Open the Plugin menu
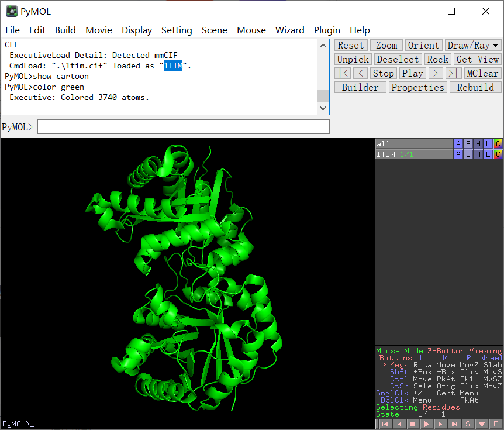The image size is (504, 430). click(x=327, y=30)
